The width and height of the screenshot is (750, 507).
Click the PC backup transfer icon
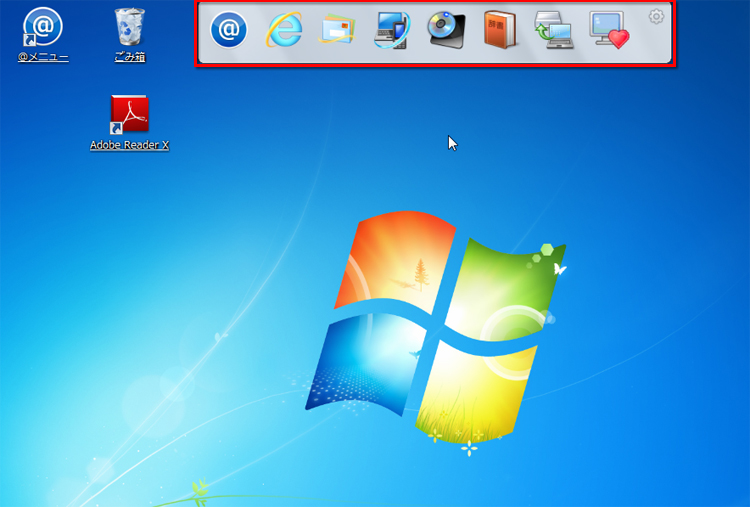pyautogui.click(x=554, y=30)
